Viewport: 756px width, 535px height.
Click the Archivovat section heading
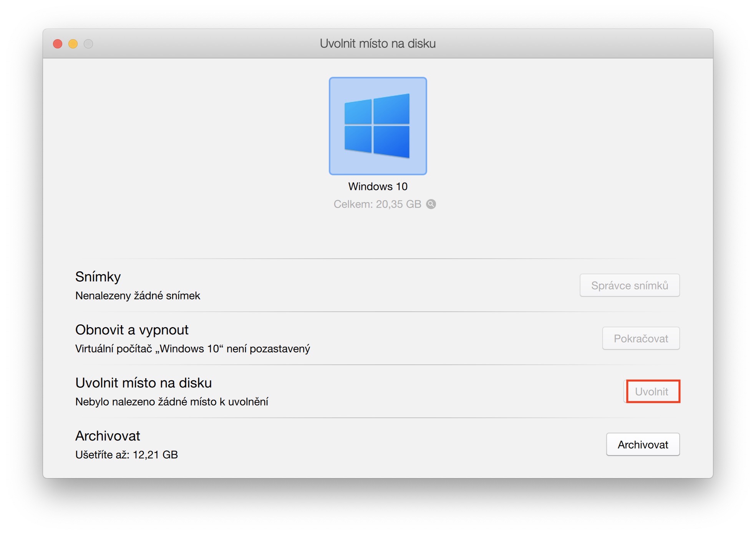[x=108, y=436]
